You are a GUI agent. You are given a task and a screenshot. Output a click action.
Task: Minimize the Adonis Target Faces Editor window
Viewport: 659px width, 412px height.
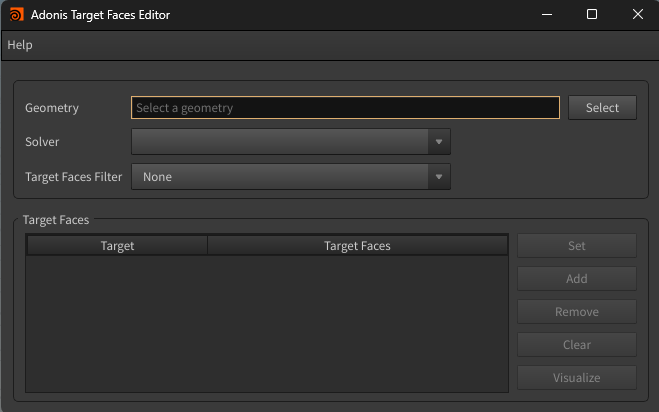[547, 15]
